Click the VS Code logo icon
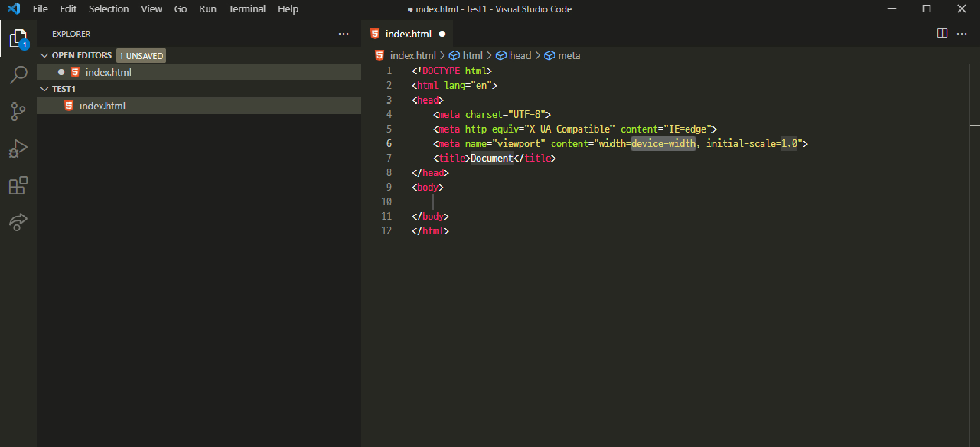The height and width of the screenshot is (447, 980). [14, 8]
